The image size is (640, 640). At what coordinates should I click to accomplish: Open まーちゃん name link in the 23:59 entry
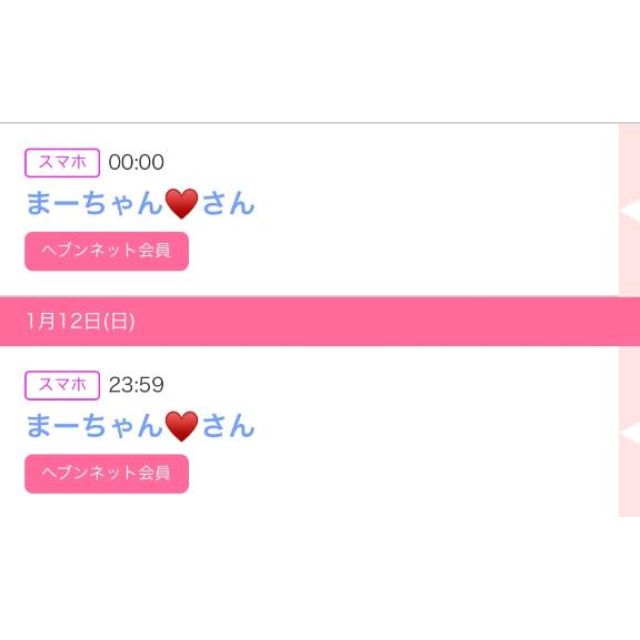tap(94, 427)
